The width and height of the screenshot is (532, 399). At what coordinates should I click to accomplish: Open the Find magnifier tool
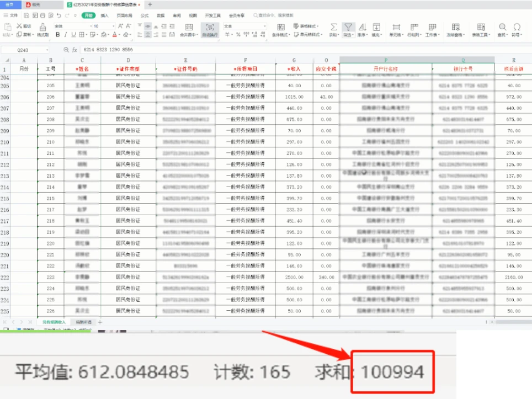click(x=502, y=29)
